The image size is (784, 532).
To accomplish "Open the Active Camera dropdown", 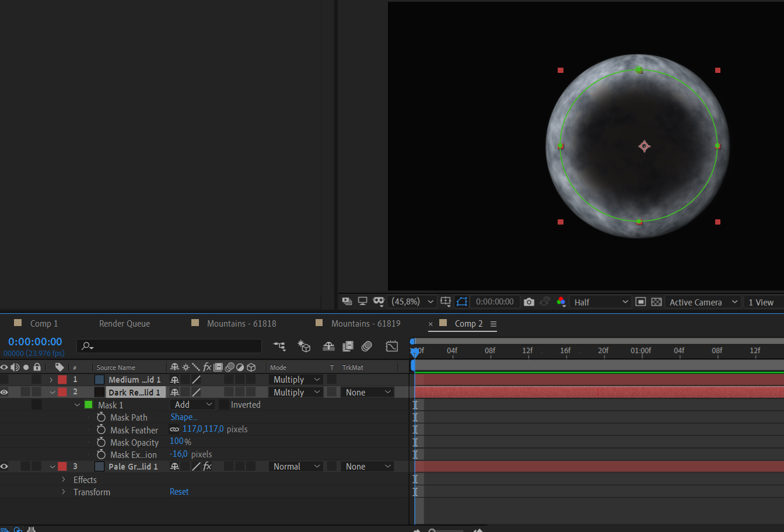I will click(702, 302).
